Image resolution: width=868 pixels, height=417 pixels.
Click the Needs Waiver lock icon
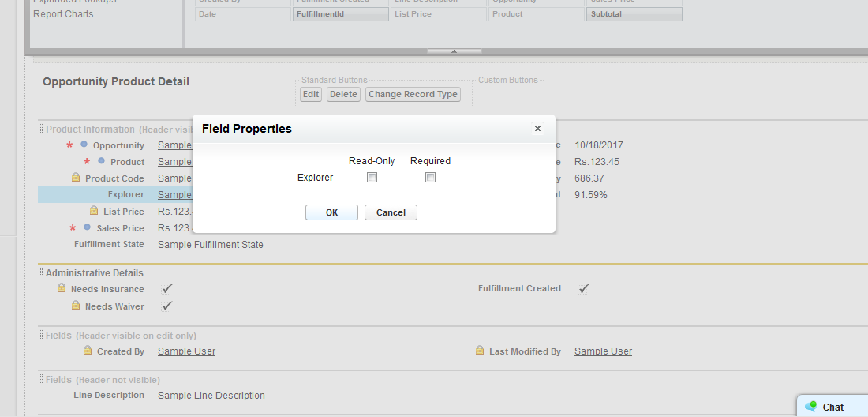(x=76, y=306)
